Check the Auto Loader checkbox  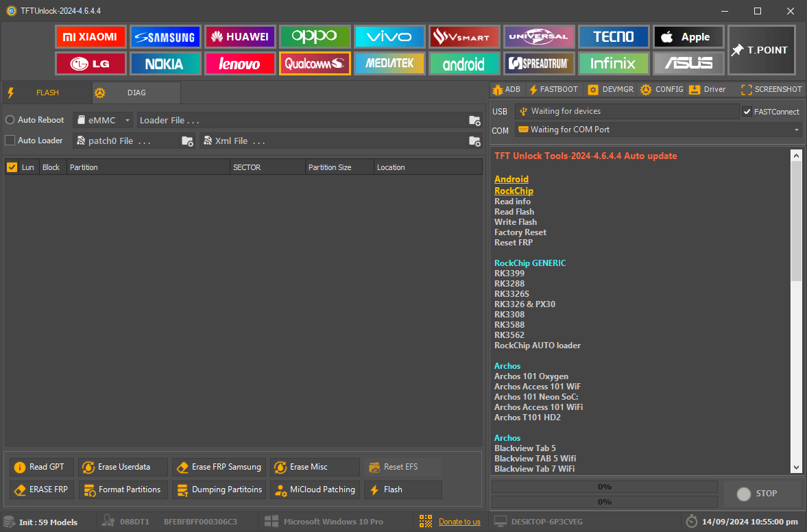pos(10,141)
